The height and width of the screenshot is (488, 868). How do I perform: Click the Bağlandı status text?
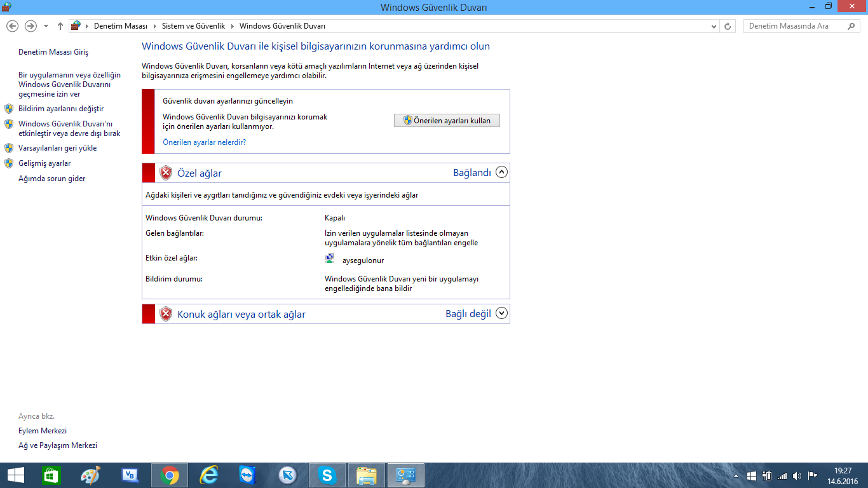coord(472,173)
